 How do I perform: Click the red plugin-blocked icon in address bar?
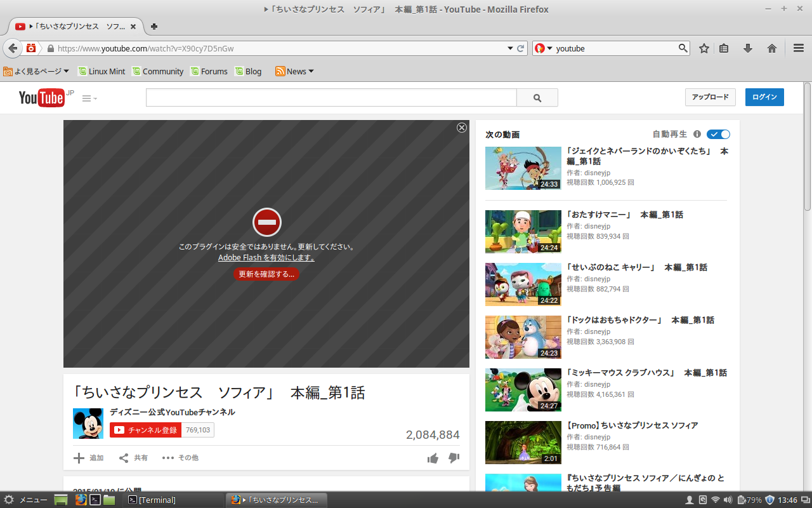[31, 48]
